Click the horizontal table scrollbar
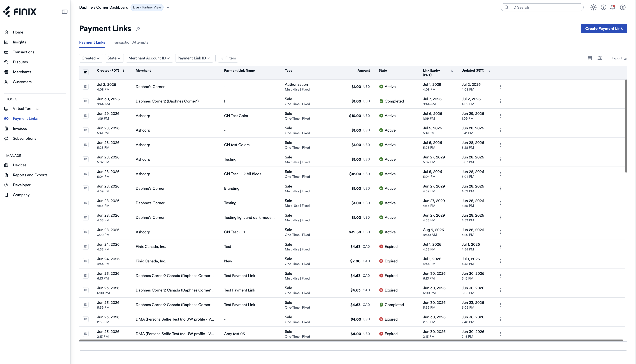 coord(351,340)
